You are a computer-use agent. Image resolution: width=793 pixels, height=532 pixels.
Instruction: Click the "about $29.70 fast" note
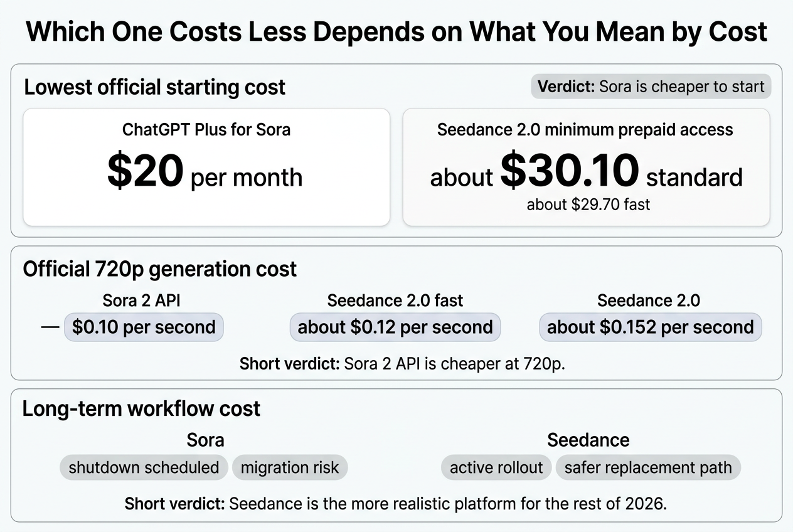coord(588,204)
